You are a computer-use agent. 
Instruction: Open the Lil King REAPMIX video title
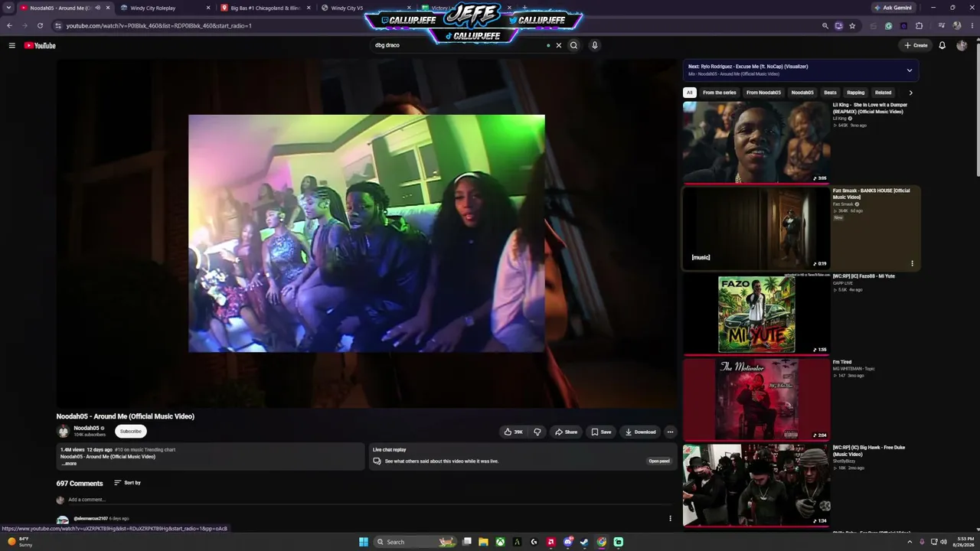pos(870,108)
